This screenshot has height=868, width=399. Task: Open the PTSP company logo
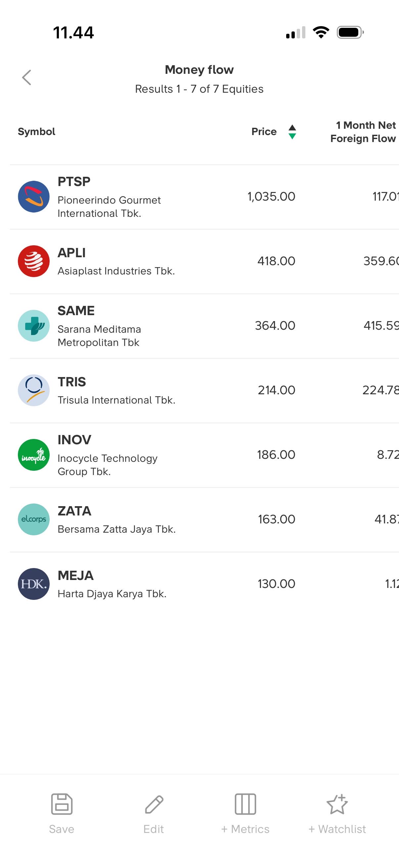(x=34, y=197)
